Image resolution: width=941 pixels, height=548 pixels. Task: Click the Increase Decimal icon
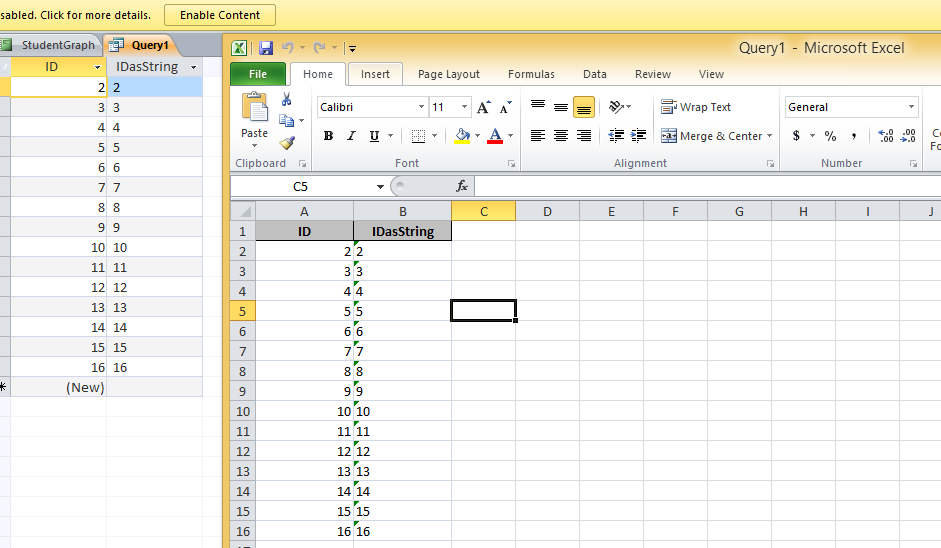(x=886, y=136)
